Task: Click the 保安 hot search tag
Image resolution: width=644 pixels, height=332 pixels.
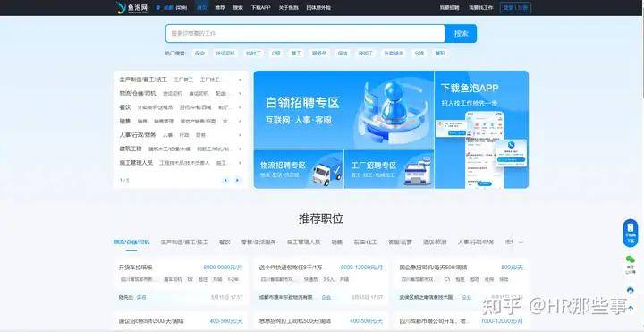Action: pos(199,53)
